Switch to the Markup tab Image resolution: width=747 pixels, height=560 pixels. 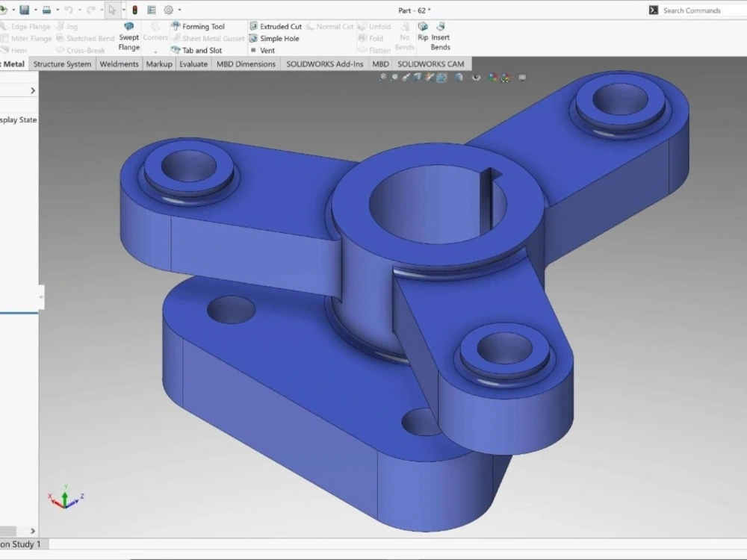[x=159, y=63]
